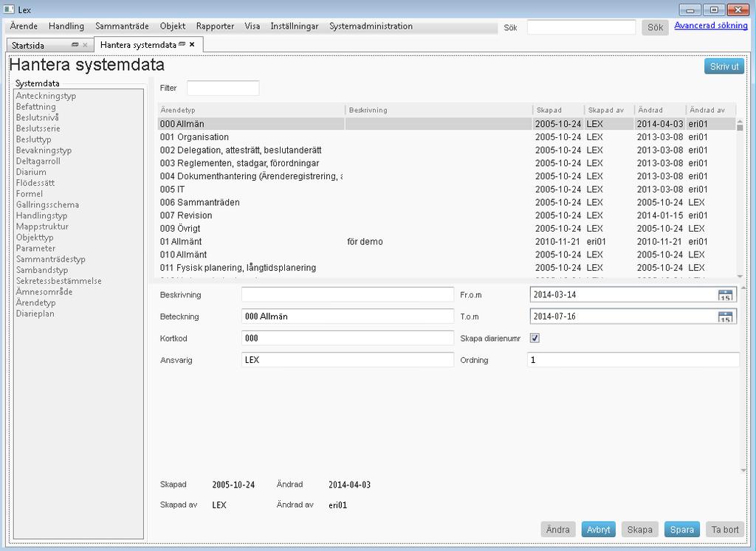Select the 007 Revision row
The height and width of the screenshot is (551, 756).
pyautogui.click(x=447, y=215)
